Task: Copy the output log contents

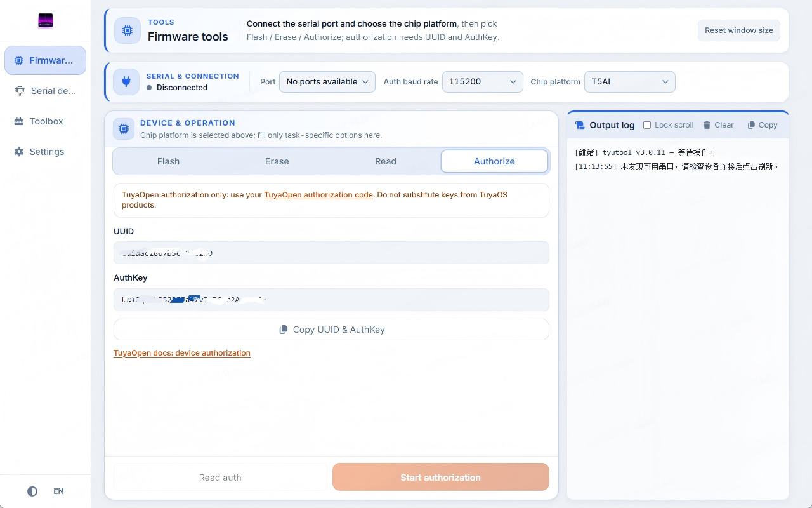Action: pos(763,125)
